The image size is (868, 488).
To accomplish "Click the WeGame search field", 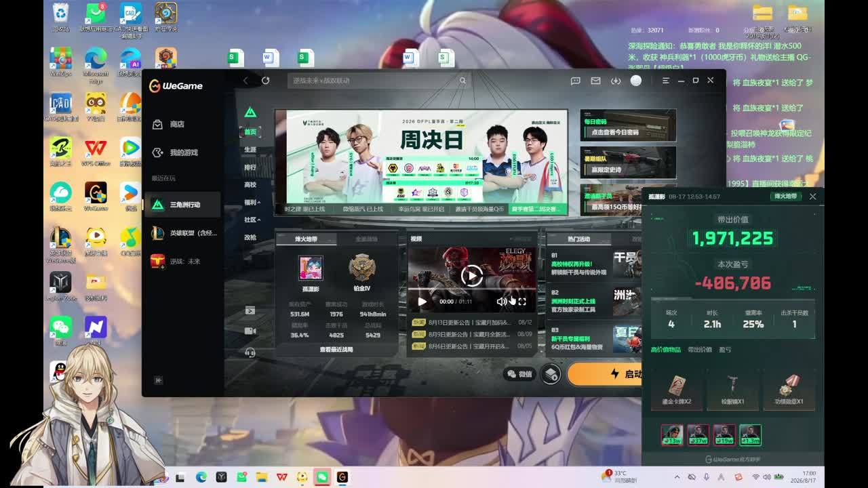I will pos(378,81).
